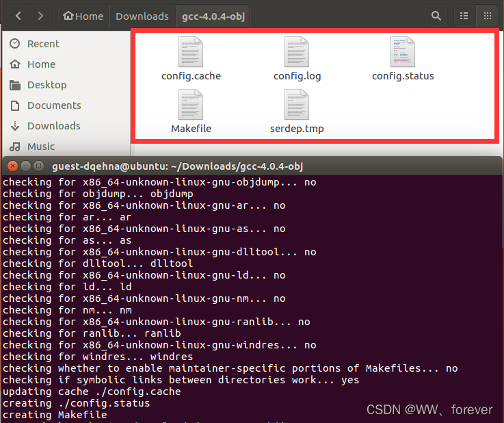Click the 'updating cache ./config.cache' line
Screen dimensions: 504x423
pyautogui.click(x=92, y=392)
